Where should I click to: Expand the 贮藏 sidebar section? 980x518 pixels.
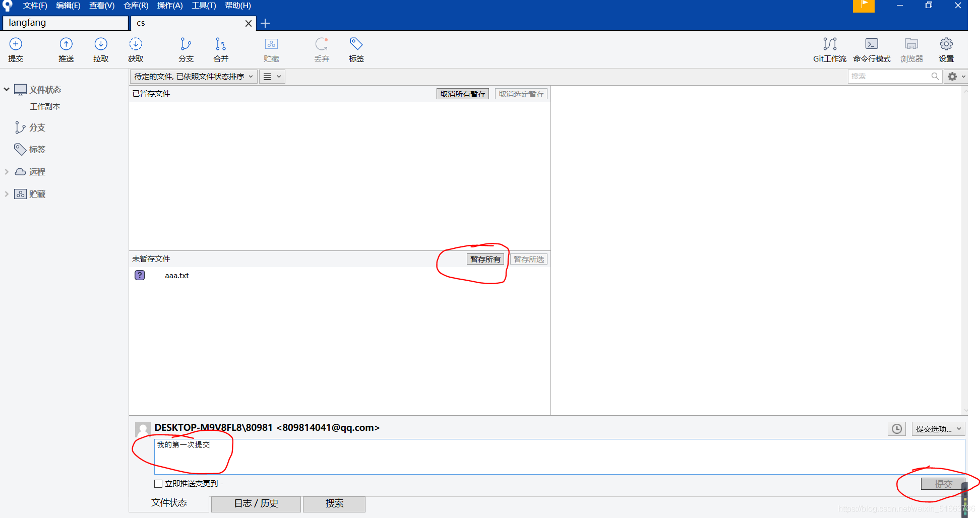[7, 194]
